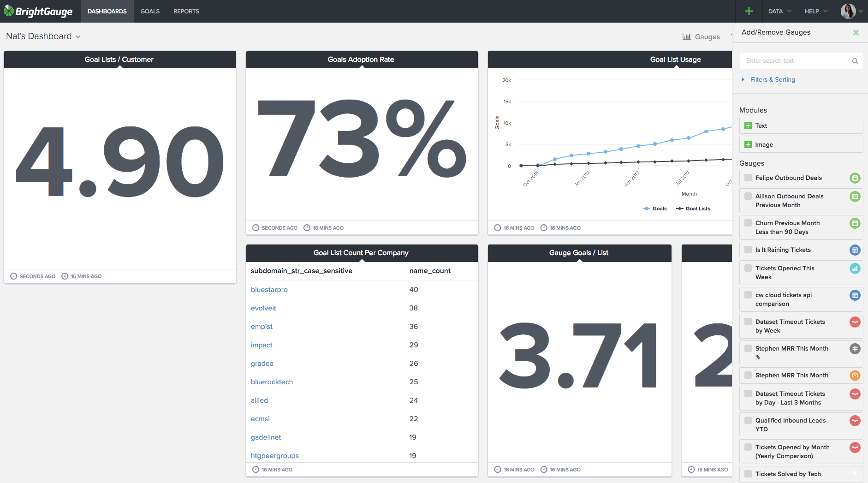
Task: Check Tickets Solved by Tech checkbox
Action: click(x=748, y=474)
